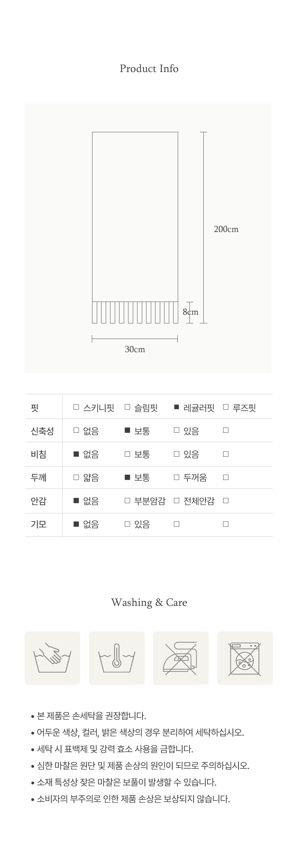Click the hand-wash recommendation text line
Image resolution: width=298 pixels, height=868 pixels.
[x=91, y=716]
